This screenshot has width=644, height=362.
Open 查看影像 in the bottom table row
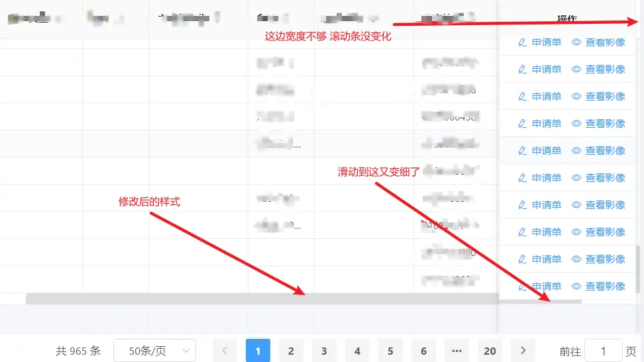tap(605, 286)
